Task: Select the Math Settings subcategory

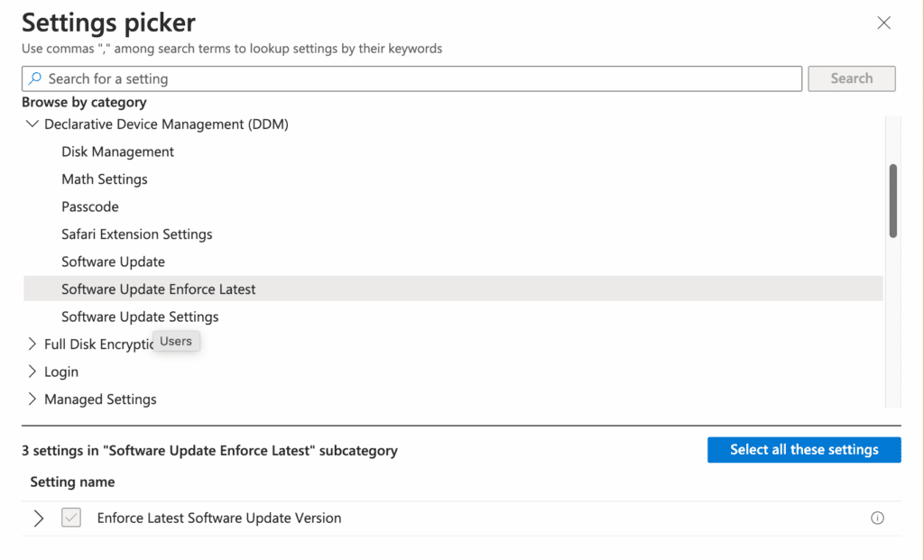Action: [x=104, y=179]
